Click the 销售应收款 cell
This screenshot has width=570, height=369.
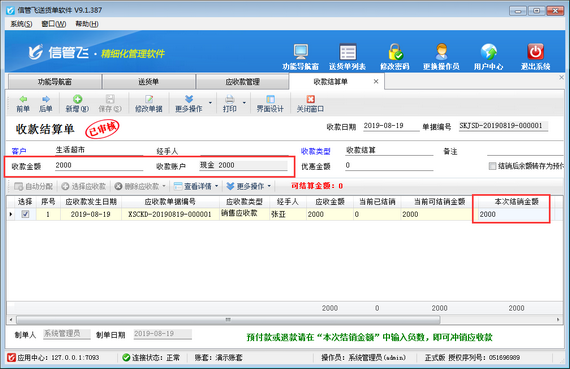pos(244,214)
